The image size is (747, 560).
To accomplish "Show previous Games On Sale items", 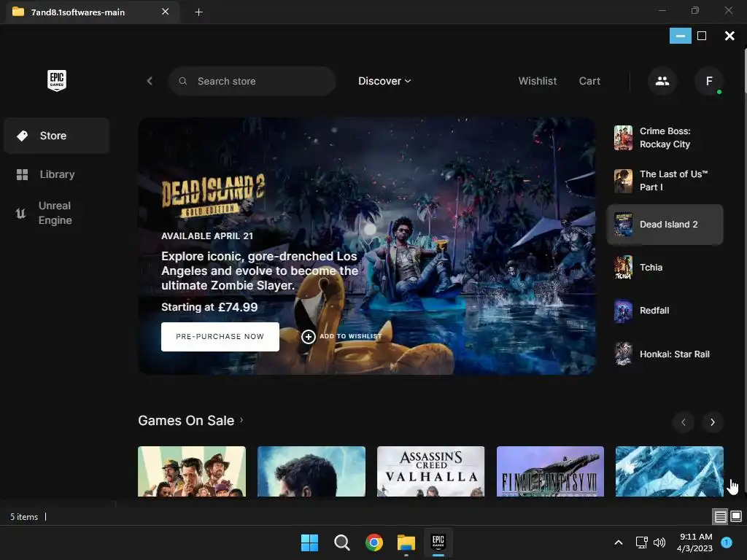I will 683,422.
